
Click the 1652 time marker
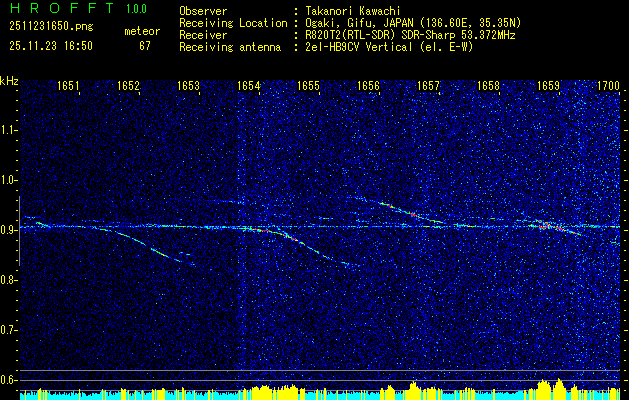tap(128, 85)
